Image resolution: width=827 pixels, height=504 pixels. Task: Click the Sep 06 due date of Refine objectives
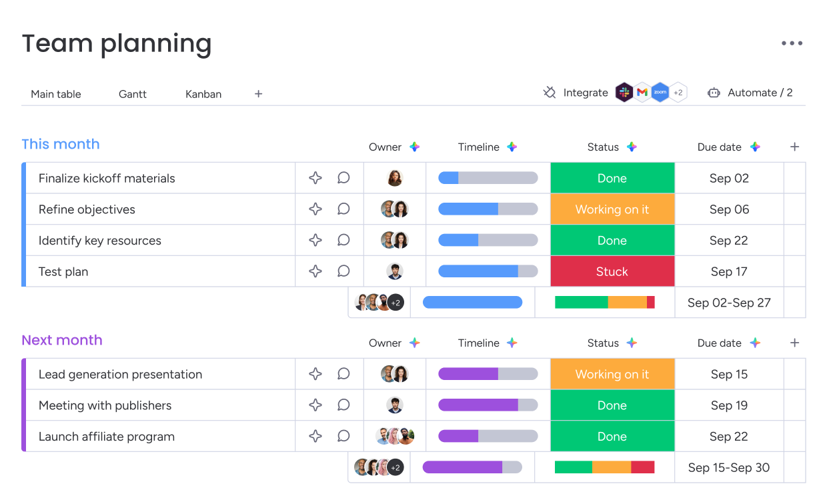click(x=729, y=209)
